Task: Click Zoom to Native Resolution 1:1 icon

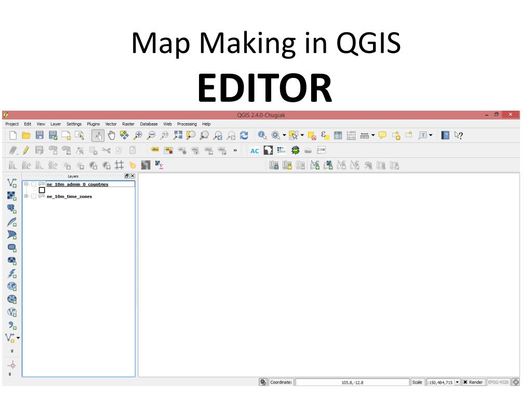Action: 164,136
